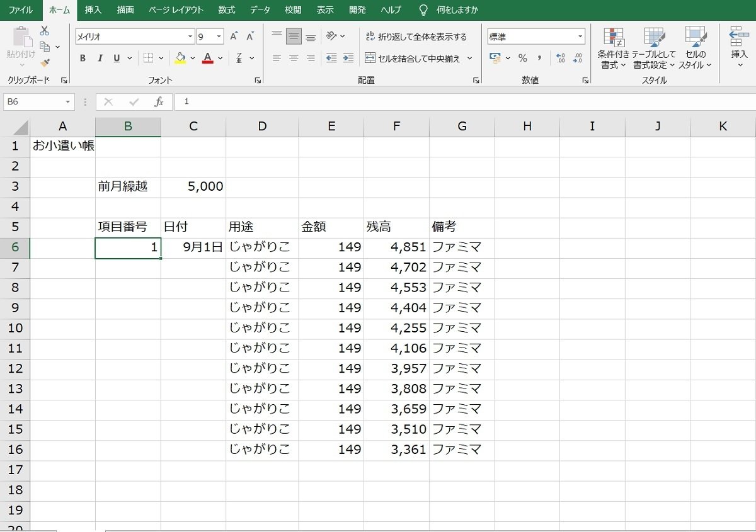Screen dimensions: 756x532
Task: Open the データ ribbon tab
Action: [260, 9]
